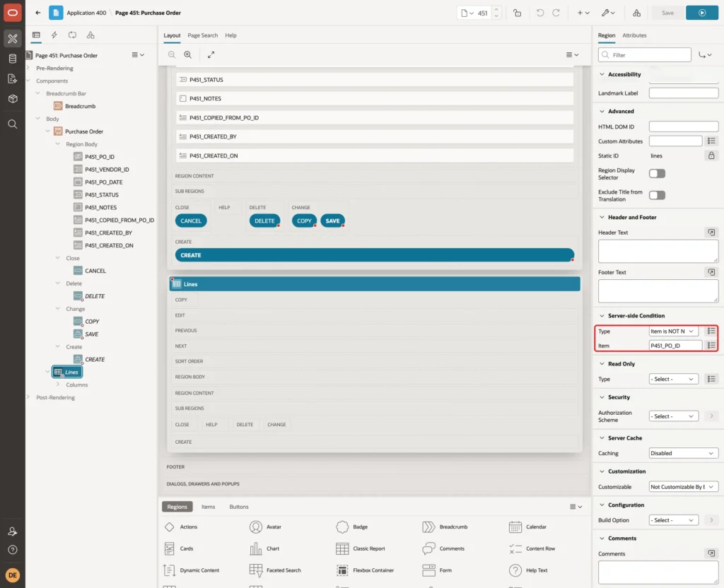This screenshot has height=588, width=724.
Task: Click the DELETE button in layout
Action: [264, 221]
